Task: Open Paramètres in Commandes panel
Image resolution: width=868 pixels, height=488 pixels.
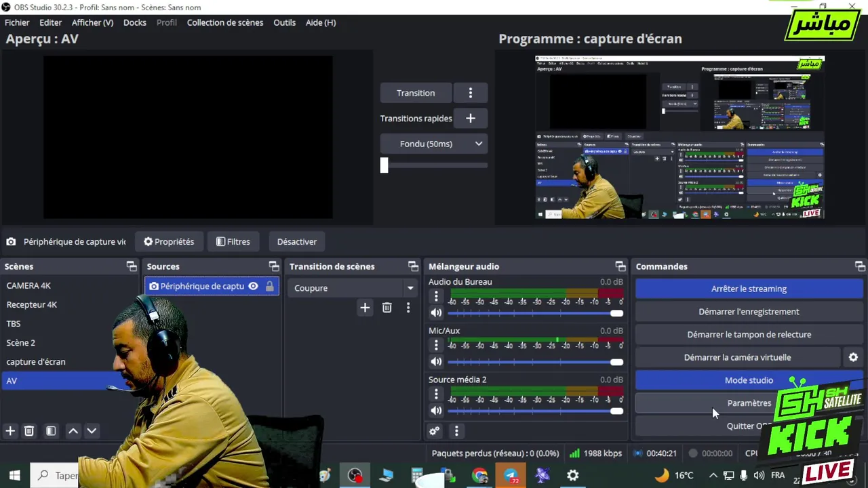Action: pos(749,403)
